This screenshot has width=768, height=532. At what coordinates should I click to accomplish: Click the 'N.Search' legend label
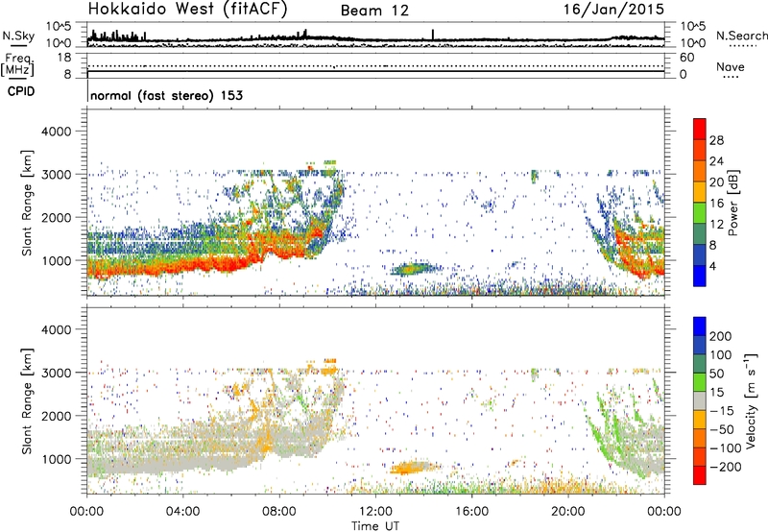[741, 36]
